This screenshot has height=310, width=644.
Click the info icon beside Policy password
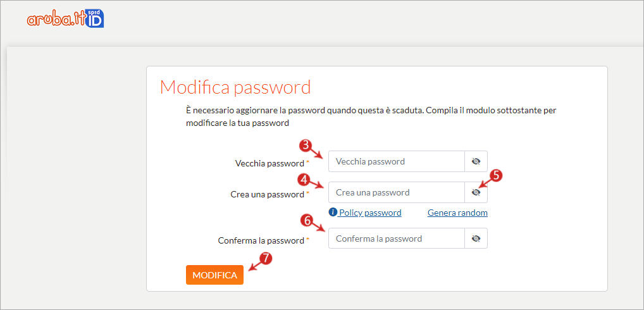tap(332, 213)
